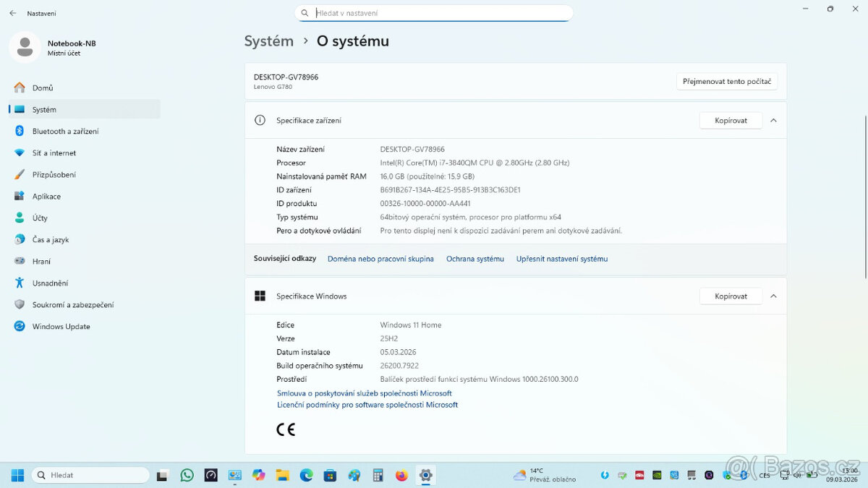Click the Hledat v nastavení search field
868x488 pixels.
pyautogui.click(x=434, y=12)
